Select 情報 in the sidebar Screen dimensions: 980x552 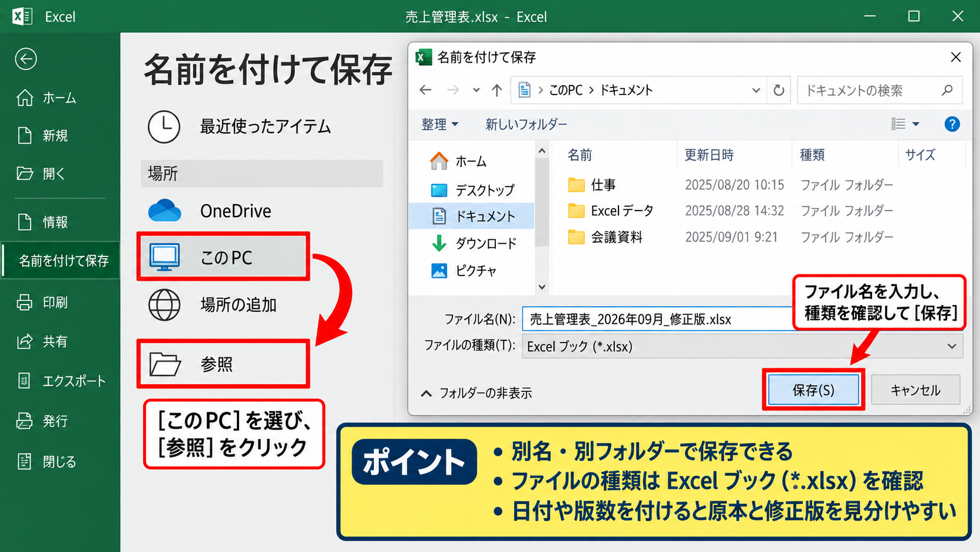click(42, 222)
